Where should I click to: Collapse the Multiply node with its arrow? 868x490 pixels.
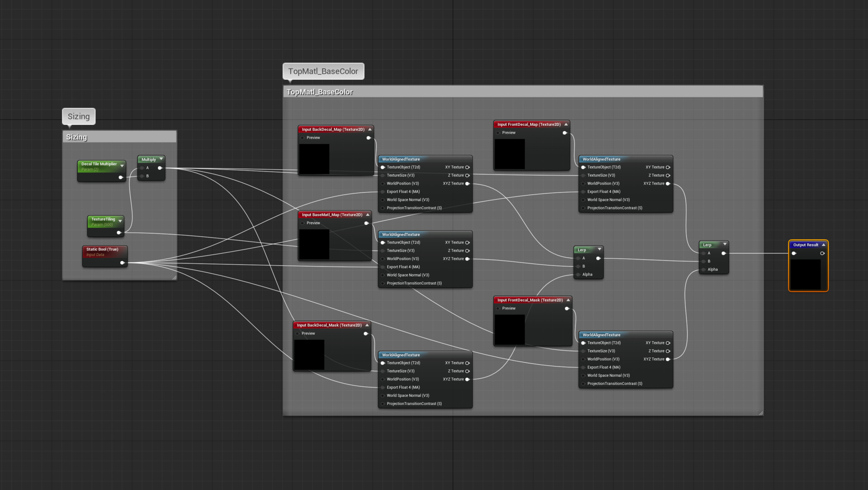(161, 159)
